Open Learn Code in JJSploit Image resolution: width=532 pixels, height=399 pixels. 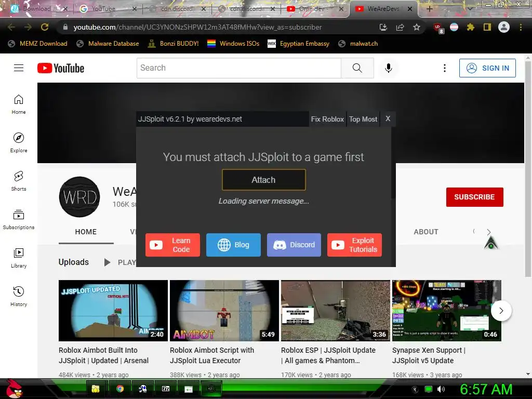(x=172, y=245)
